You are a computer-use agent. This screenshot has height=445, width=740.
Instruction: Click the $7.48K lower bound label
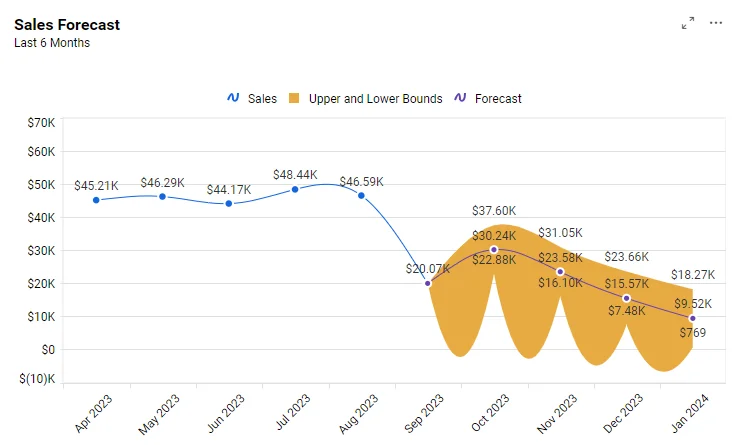tap(627, 311)
